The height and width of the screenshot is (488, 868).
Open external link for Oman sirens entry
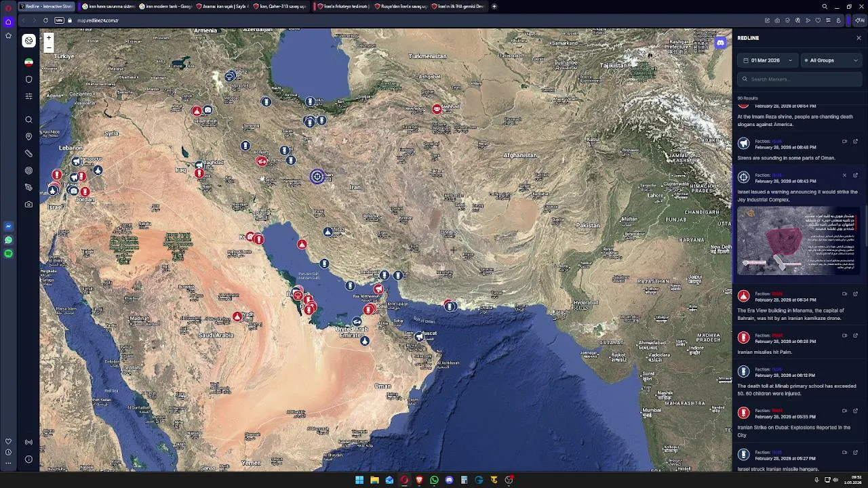tap(855, 142)
